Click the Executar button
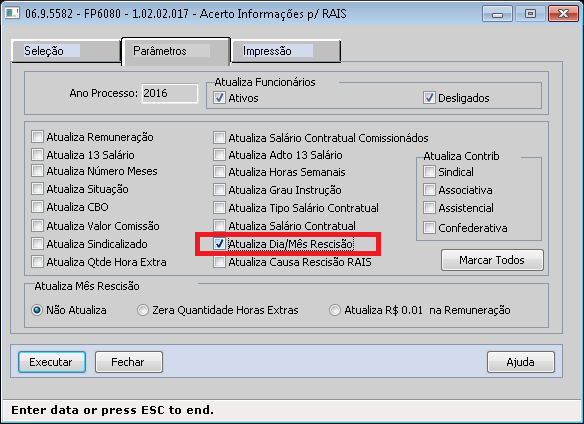This screenshot has width=584, height=424. point(52,362)
